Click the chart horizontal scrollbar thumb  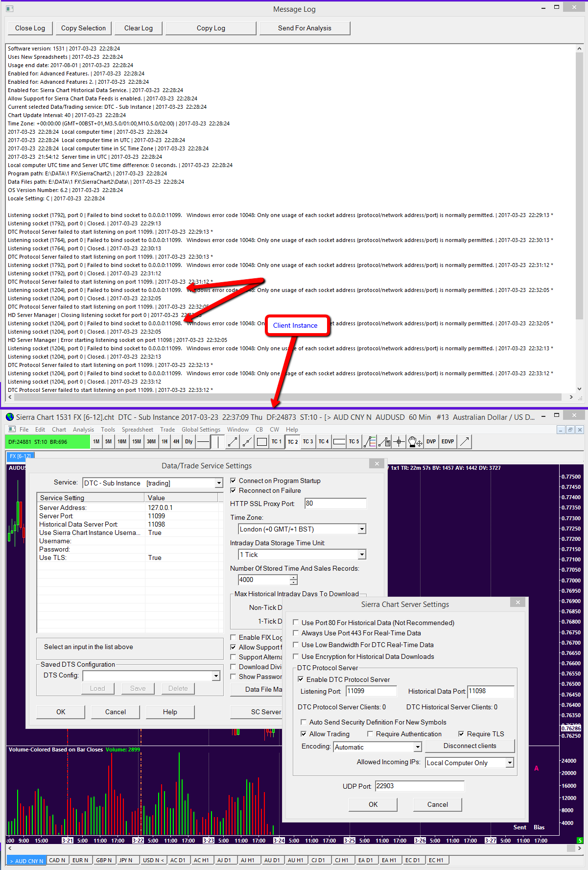571,848
